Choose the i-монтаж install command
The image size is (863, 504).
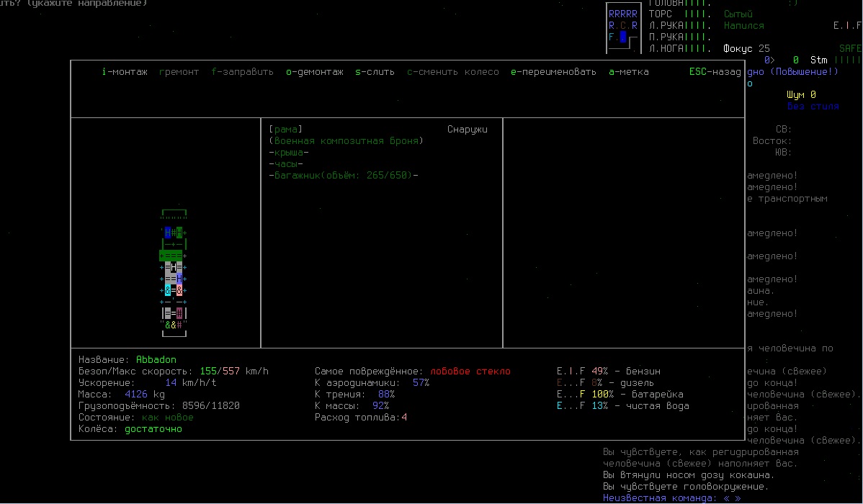(125, 72)
